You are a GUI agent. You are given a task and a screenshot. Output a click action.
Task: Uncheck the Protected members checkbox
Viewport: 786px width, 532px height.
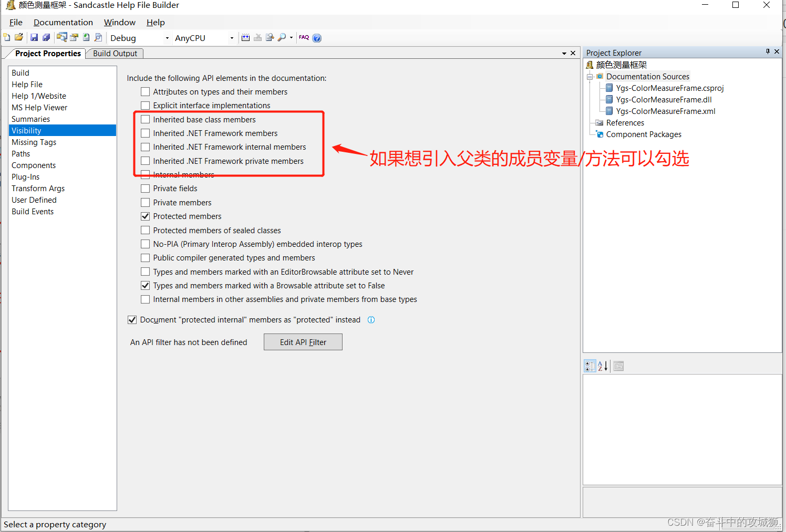[x=146, y=216]
